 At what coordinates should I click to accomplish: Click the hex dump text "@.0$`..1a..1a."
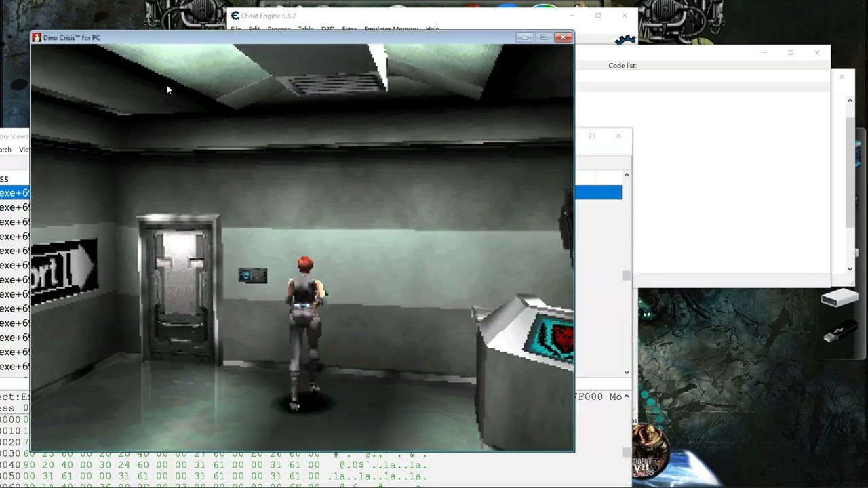(x=383, y=465)
